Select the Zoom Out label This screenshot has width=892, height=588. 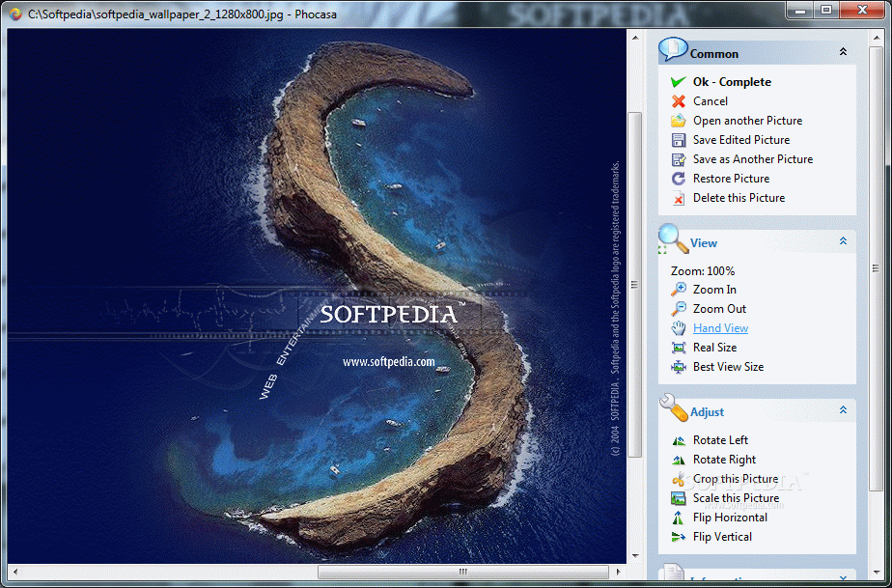[x=719, y=309]
